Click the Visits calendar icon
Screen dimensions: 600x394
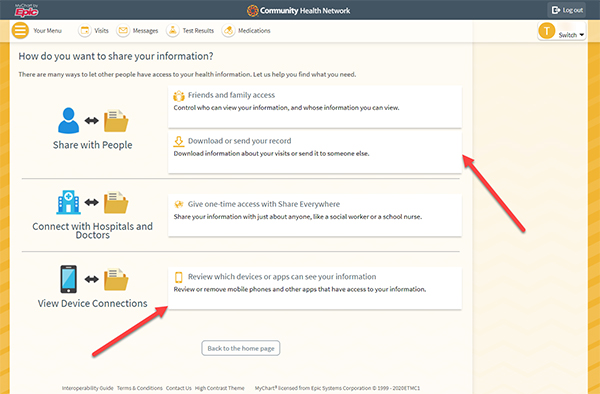point(85,31)
